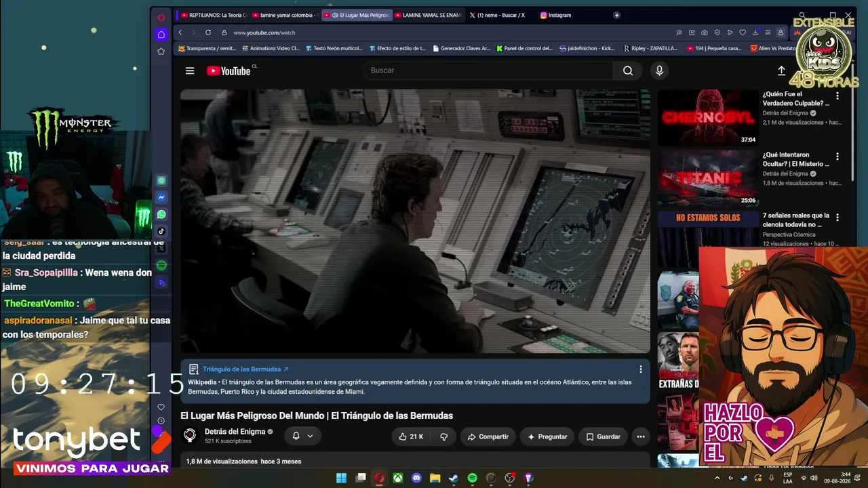Open more actions ellipsis below the video
This screenshot has height=488, width=868.
click(x=641, y=436)
